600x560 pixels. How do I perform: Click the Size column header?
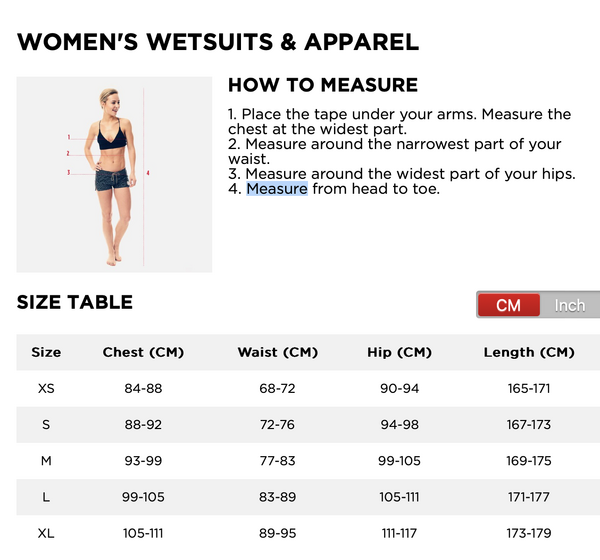pos(46,352)
